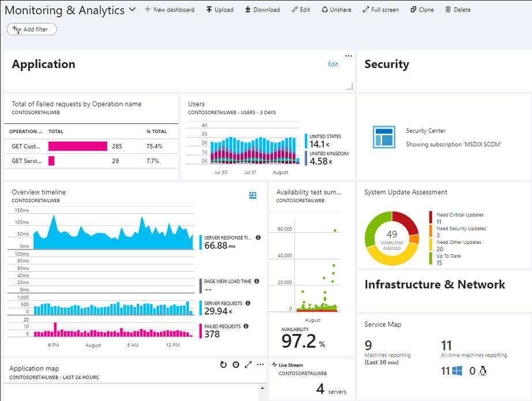Click the 14.1K United States users value

click(x=320, y=144)
